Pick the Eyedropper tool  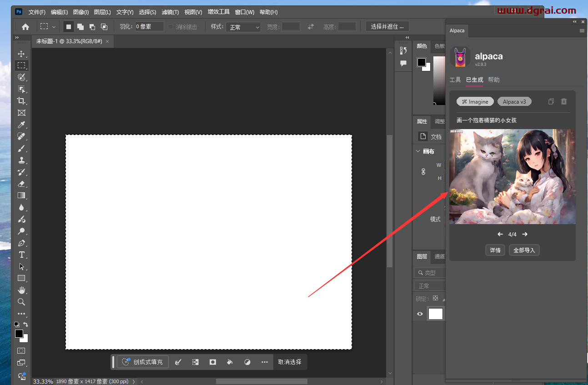point(21,125)
